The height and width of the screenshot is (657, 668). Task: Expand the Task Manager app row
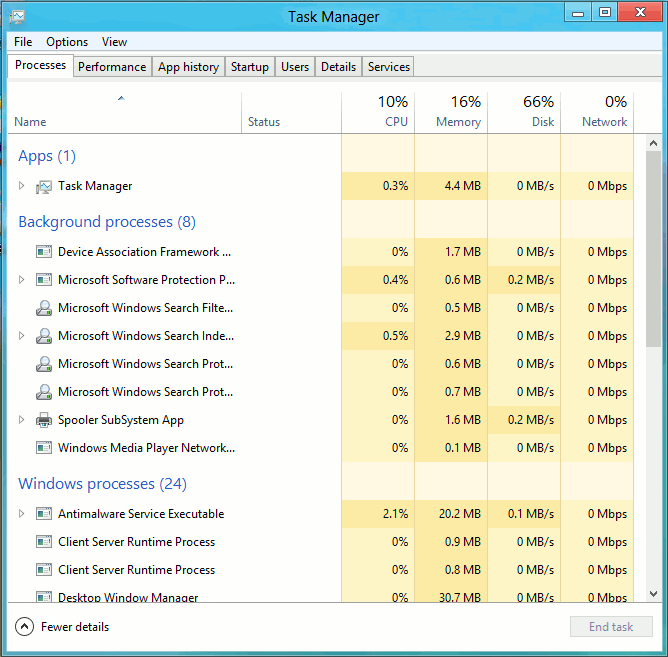[x=21, y=186]
